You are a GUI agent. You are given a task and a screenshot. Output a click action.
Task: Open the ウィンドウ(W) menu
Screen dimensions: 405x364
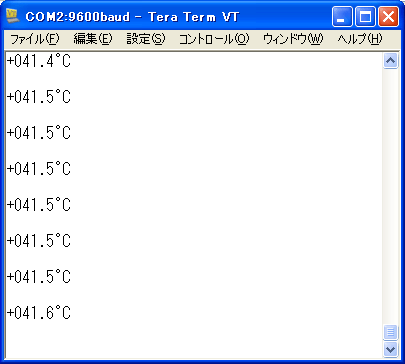[293, 39]
